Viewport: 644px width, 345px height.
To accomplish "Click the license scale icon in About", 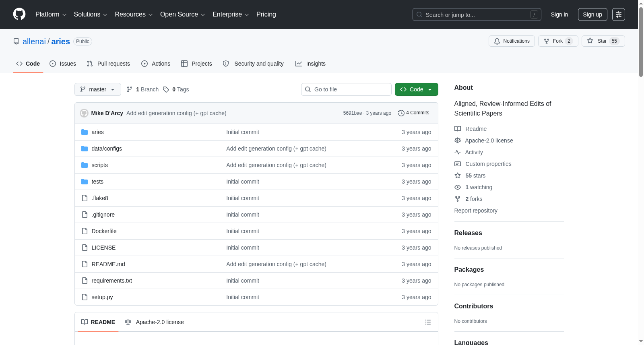I will (x=458, y=140).
